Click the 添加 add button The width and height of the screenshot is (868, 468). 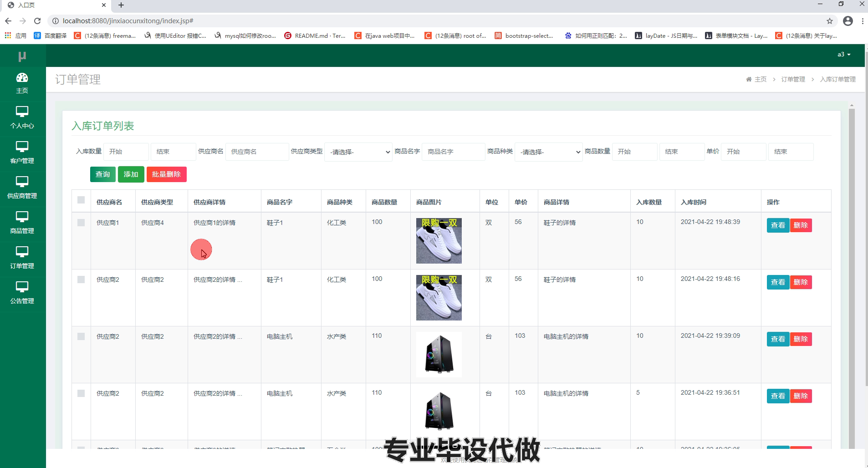131,174
